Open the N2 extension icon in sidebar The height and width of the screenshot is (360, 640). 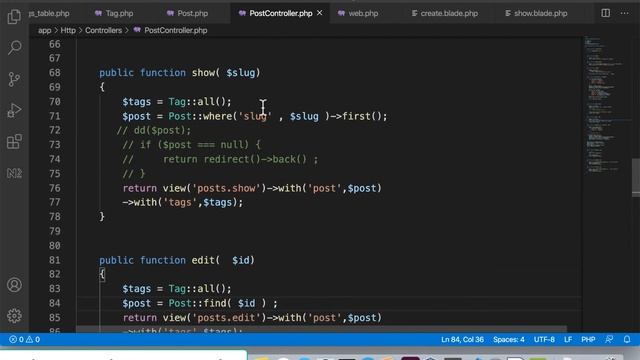coord(14,173)
